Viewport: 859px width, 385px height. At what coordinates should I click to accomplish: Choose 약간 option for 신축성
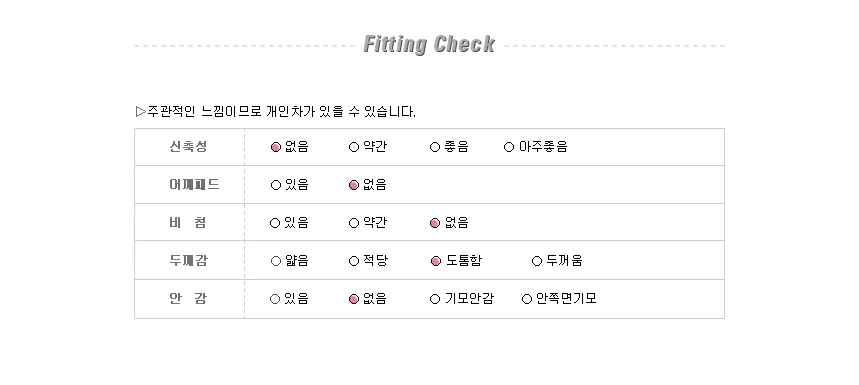(354, 147)
